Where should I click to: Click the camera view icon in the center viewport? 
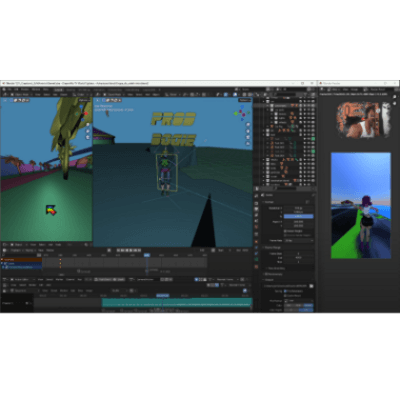click(248, 137)
